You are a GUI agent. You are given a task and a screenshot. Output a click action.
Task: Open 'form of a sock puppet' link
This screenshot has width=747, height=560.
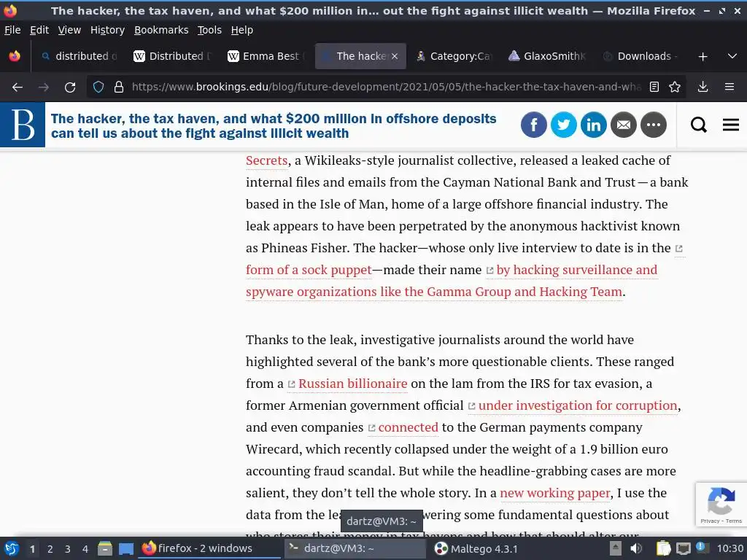(x=309, y=270)
